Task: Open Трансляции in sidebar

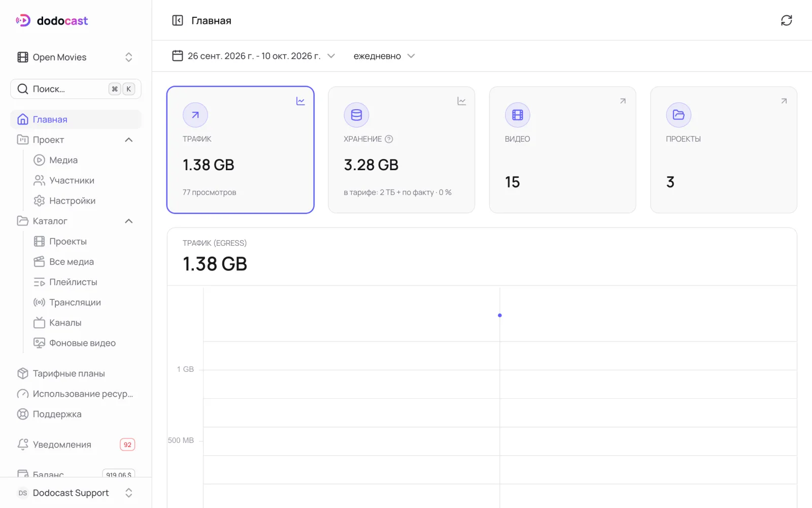Action: [x=84, y=302]
